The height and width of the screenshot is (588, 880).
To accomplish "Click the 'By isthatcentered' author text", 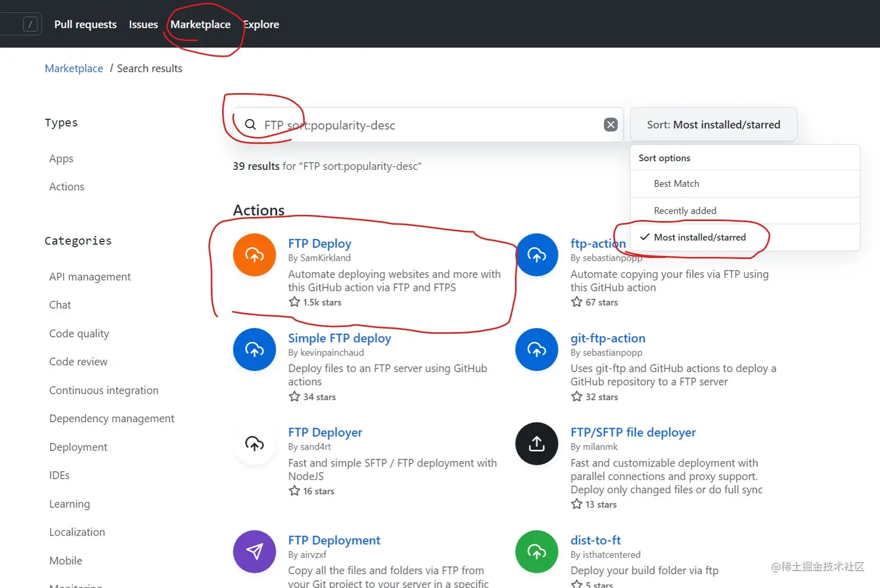I will tap(605, 555).
